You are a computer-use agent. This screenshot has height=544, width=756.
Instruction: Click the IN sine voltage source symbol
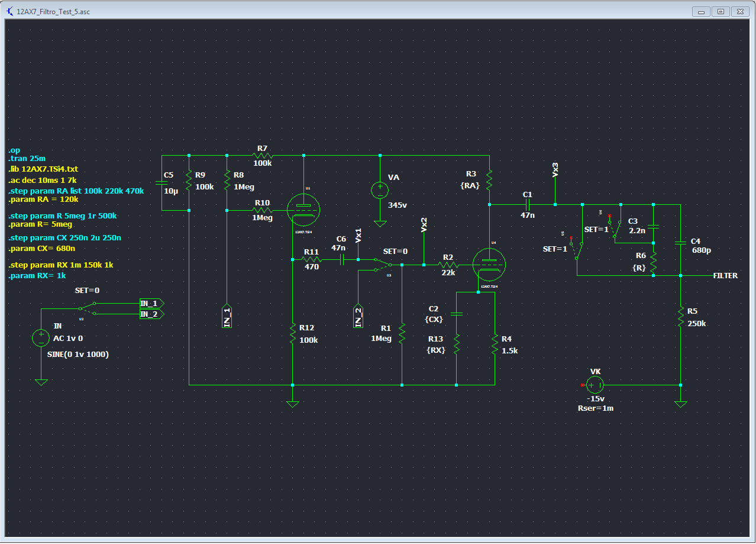[x=41, y=338]
